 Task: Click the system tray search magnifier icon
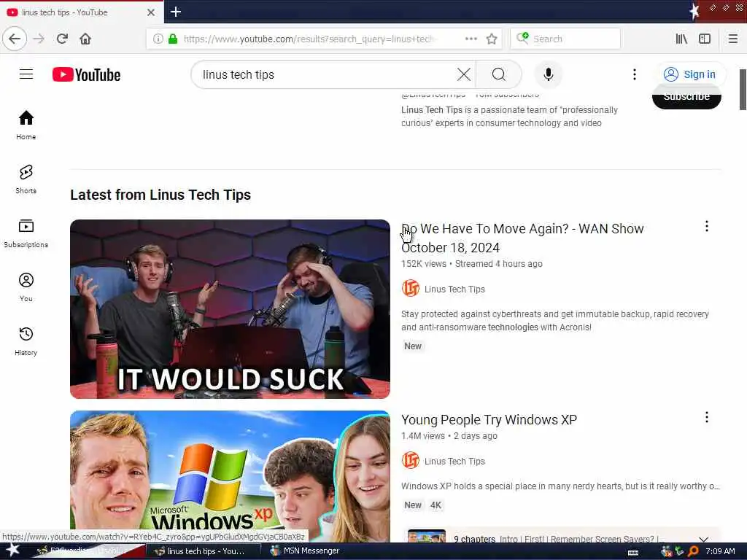click(693, 551)
